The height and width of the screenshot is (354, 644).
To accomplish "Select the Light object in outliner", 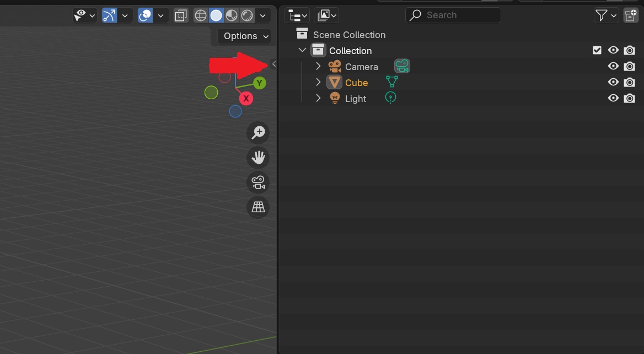I will click(x=356, y=99).
